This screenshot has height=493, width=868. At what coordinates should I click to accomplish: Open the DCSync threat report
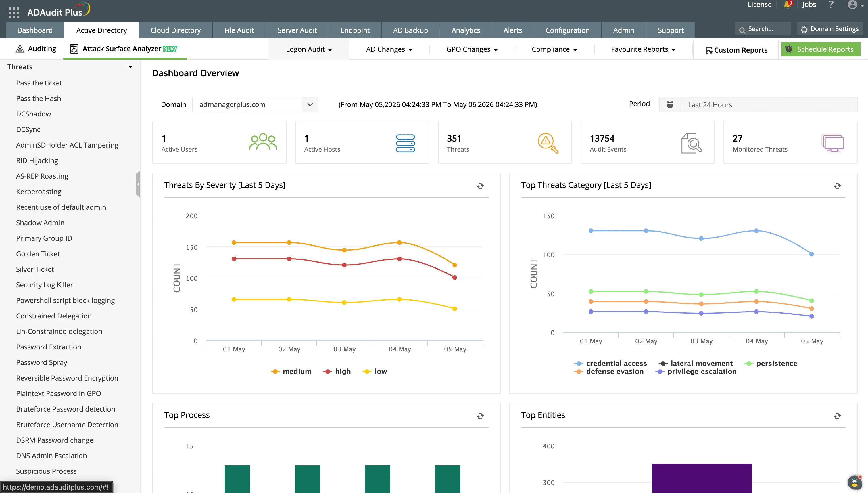click(x=28, y=130)
